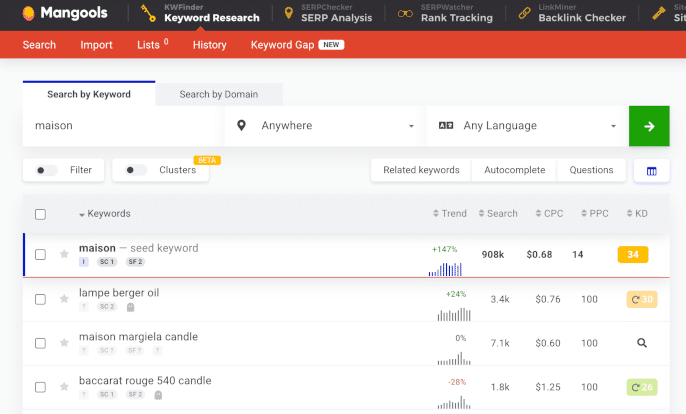Open SERPWatcher Rank Tracking tool

[445, 13]
